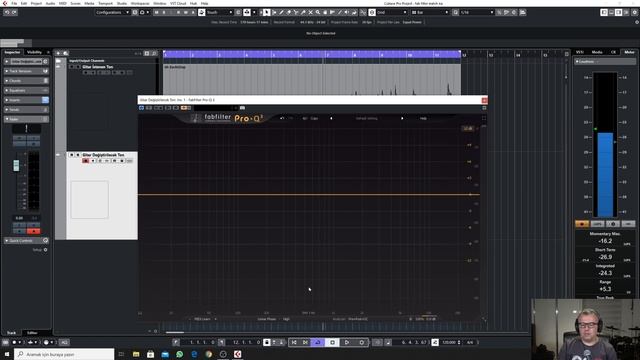Switch to the Visibility tab
This screenshot has width=640, height=360.
tap(34, 52)
